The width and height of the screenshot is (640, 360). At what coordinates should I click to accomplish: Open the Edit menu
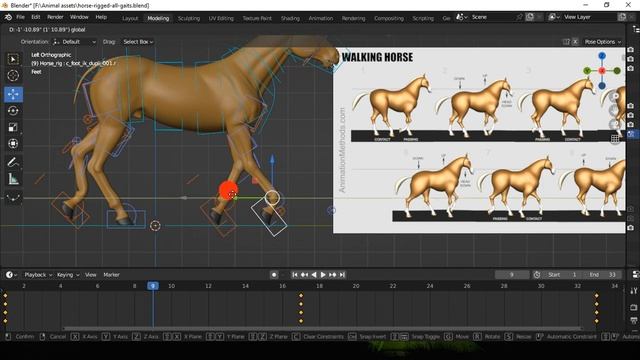36,17
